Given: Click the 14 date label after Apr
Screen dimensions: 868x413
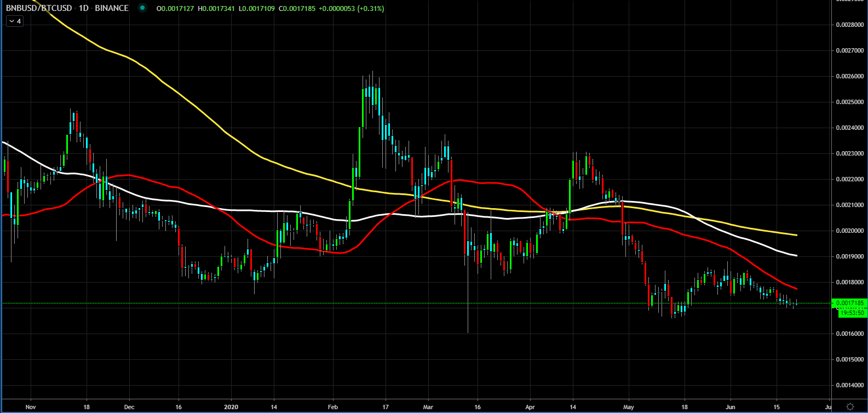Looking at the screenshot, I should (x=573, y=407).
